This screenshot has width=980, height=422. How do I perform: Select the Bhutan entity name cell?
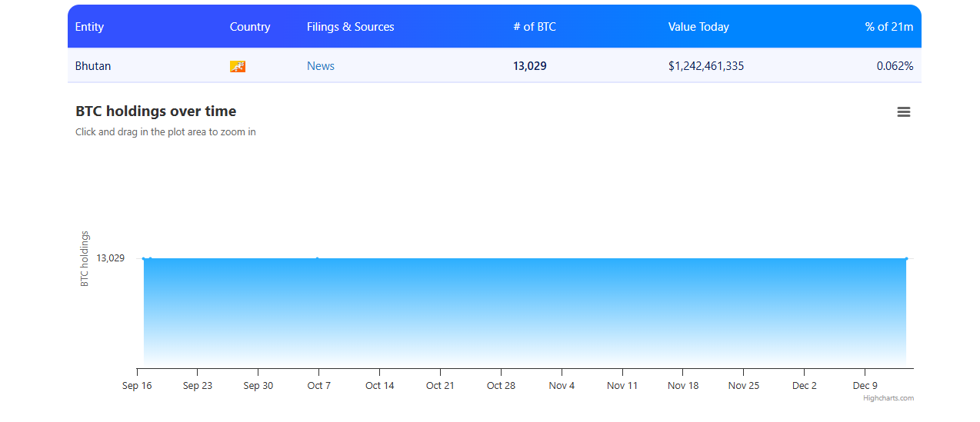[x=93, y=66]
